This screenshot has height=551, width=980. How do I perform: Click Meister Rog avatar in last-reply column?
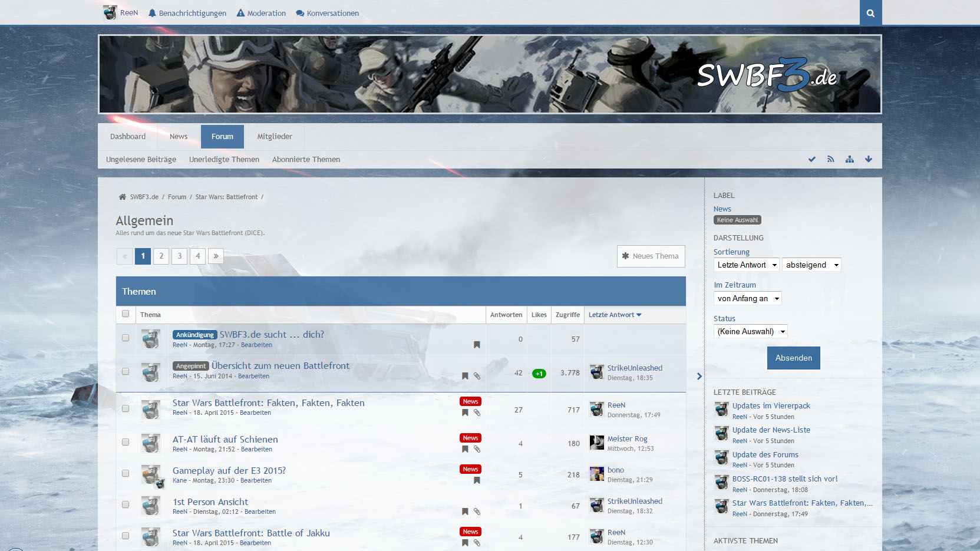596,443
